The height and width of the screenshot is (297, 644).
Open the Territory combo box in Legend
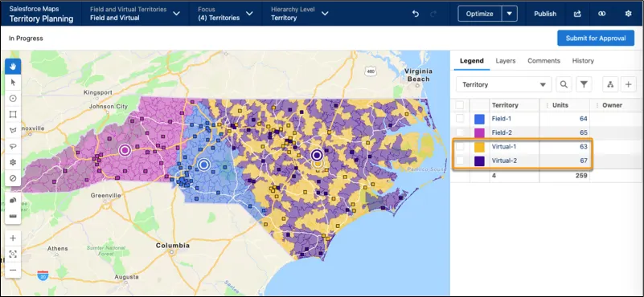[503, 84]
